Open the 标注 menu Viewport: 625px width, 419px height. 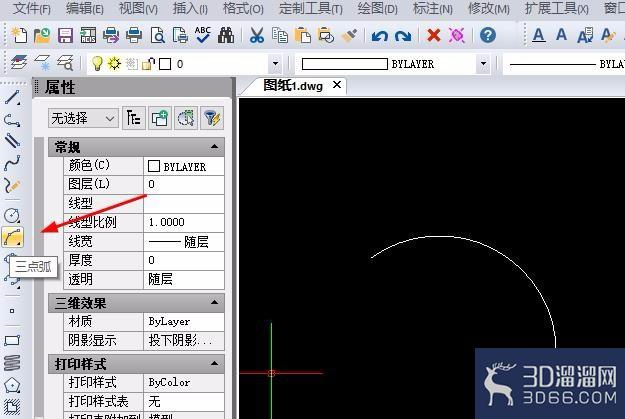432,8
